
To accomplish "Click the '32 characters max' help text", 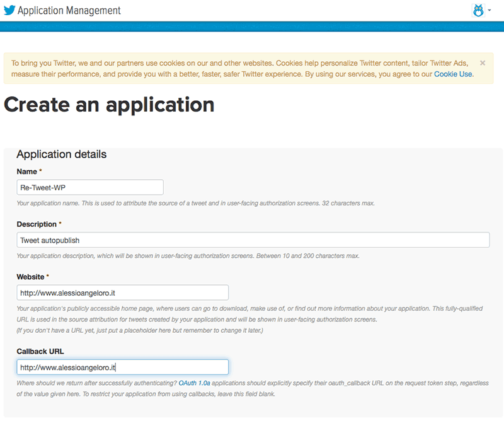I will tap(348, 203).
